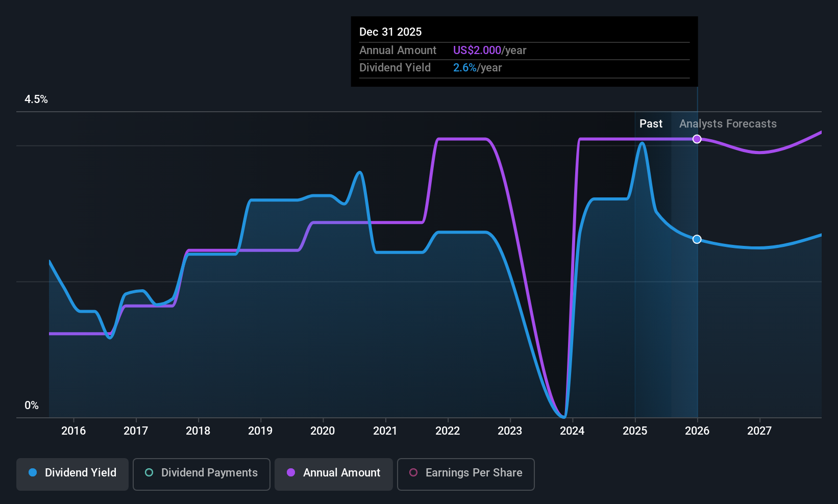Select the blue Dividend Yield data point
The width and height of the screenshot is (838, 504).
point(697,239)
